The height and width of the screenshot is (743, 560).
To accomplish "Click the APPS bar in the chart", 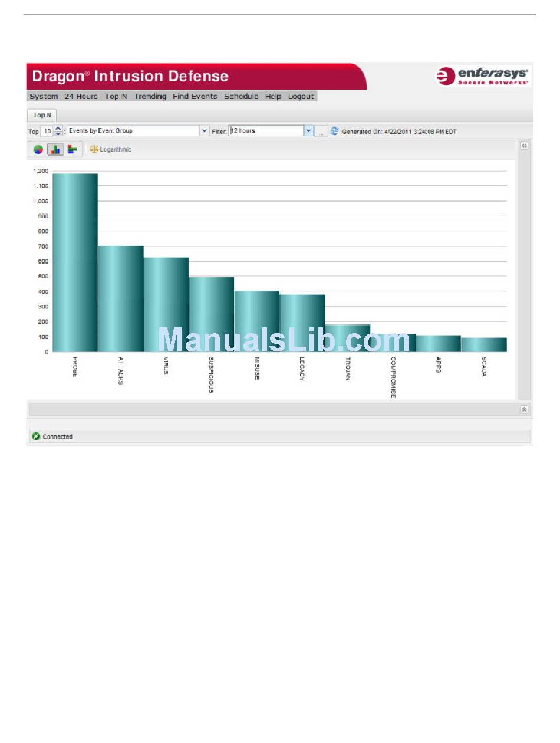I will [x=439, y=344].
